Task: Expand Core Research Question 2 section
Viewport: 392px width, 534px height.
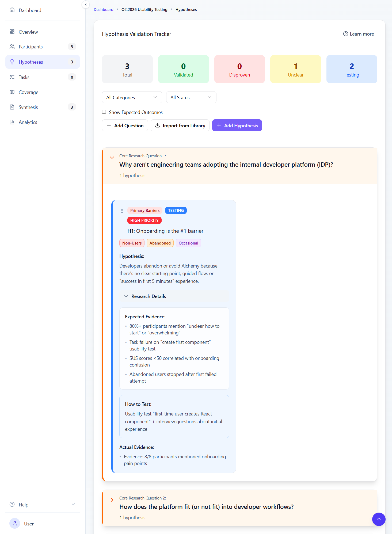Action: (x=112, y=500)
